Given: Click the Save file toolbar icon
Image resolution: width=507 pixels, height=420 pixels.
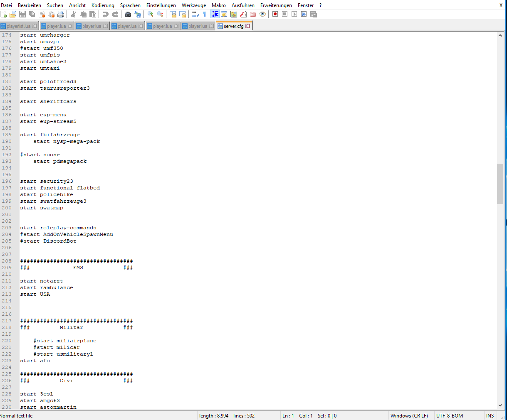Looking at the screenshot, I should tap(22, 14).
